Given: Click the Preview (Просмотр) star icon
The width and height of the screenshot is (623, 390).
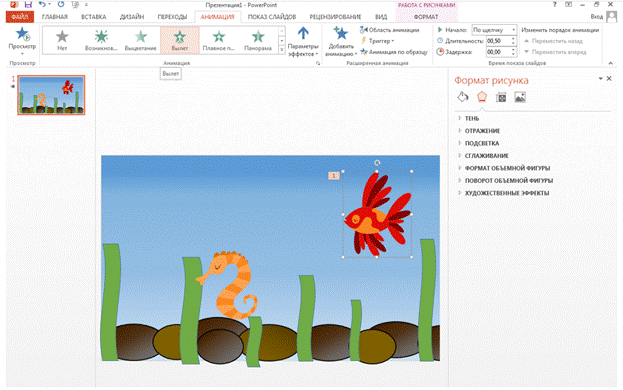Looking at the screenshot, I should pos(23,35).
